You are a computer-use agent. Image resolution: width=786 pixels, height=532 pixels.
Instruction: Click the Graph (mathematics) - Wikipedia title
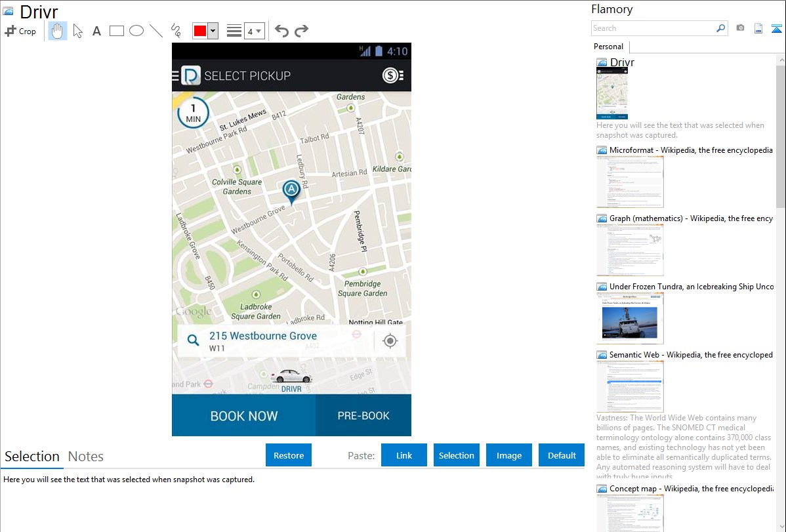tap(691, 218)
